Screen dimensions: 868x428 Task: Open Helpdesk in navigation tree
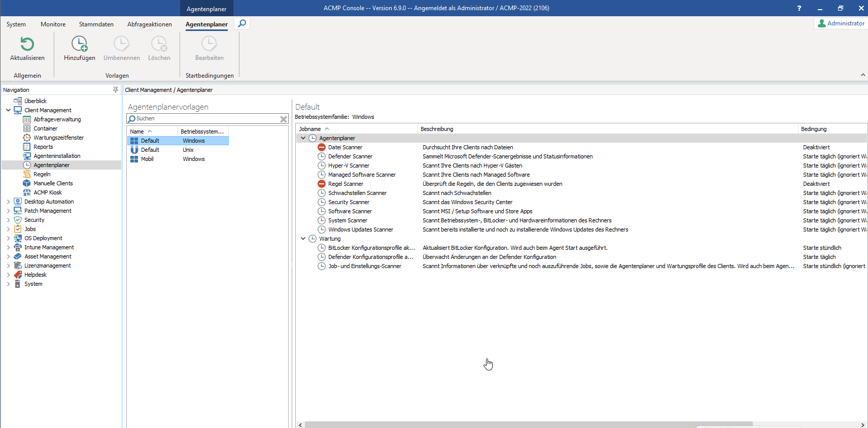click(35, 275)
